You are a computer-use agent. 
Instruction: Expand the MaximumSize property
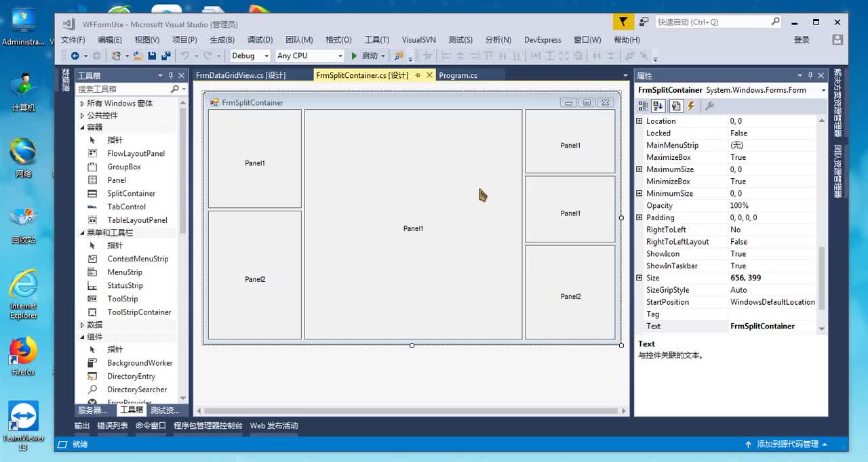(x=639, y=169)
